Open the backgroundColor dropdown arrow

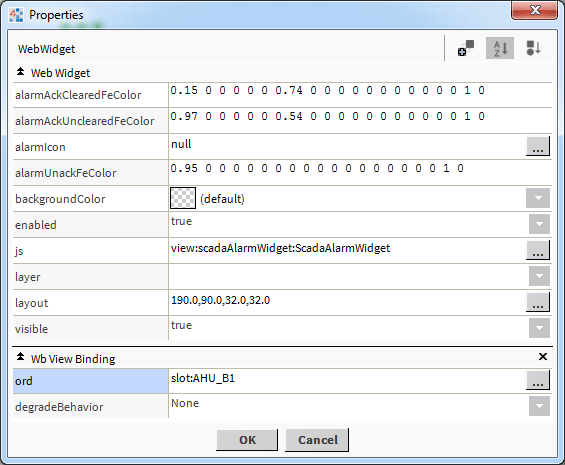click(x=538, y=198)
